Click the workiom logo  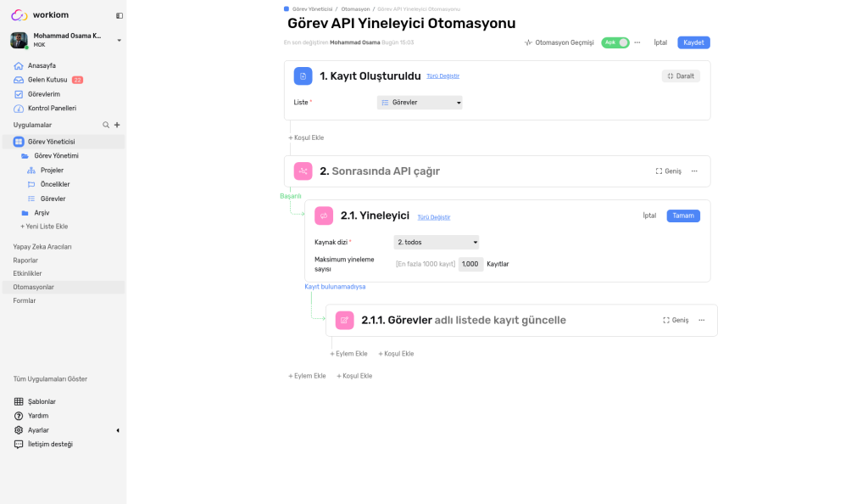pos(40,15)
